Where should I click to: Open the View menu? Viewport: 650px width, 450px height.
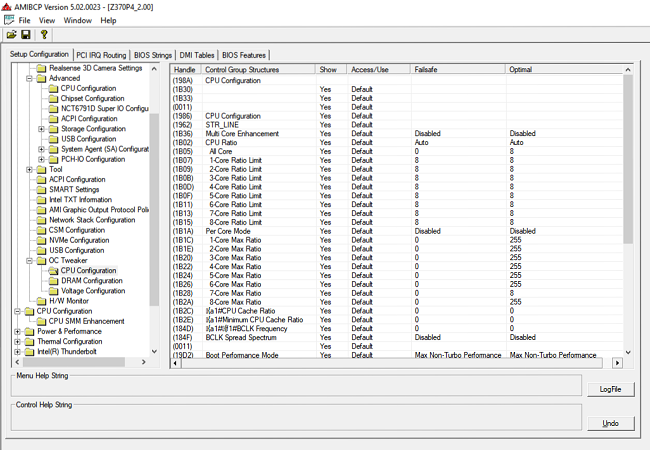pyautogui.click(x=47, y=20)
